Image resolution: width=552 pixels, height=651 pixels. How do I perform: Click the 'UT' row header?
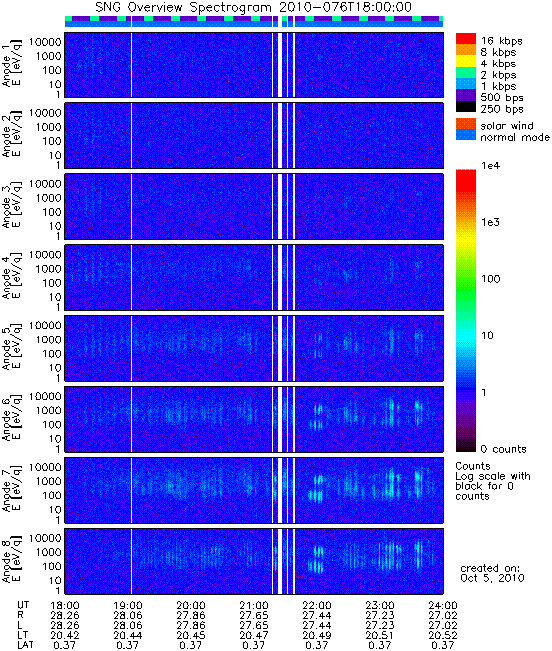pyautogui.click(x=23, y=606)
